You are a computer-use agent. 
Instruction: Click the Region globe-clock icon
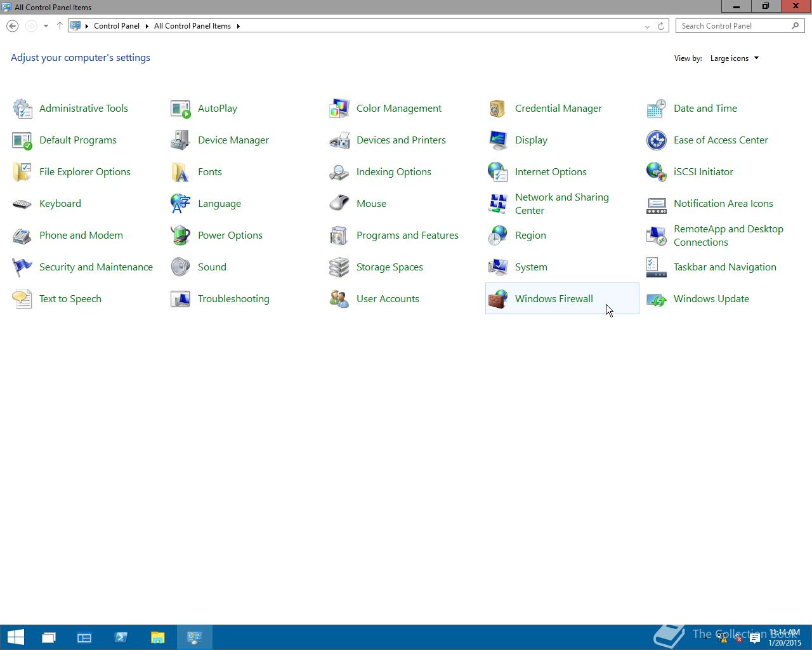click(498, 235)
